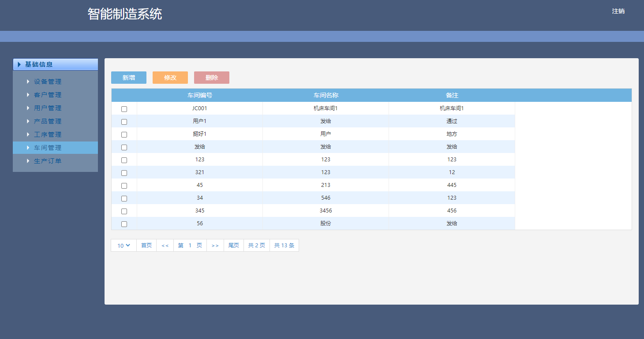Click the 注销 logout link

[x=618, y=11]
